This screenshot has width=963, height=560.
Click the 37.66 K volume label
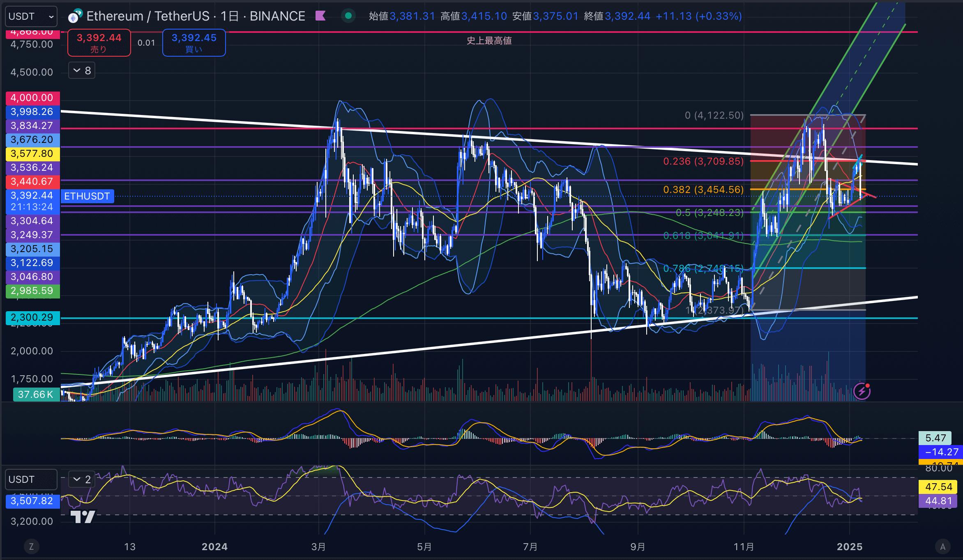pos(36,395)
